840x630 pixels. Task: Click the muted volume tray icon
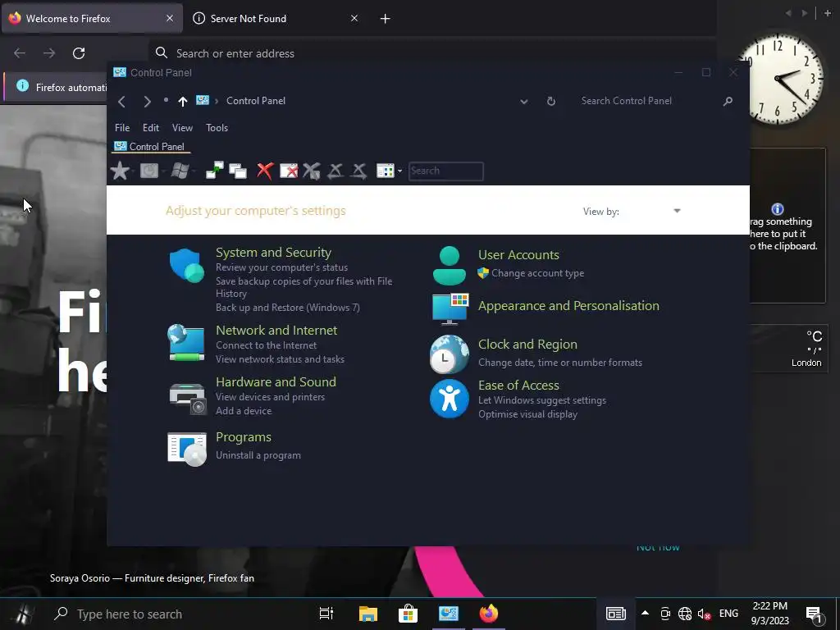(x=704, y=614)
